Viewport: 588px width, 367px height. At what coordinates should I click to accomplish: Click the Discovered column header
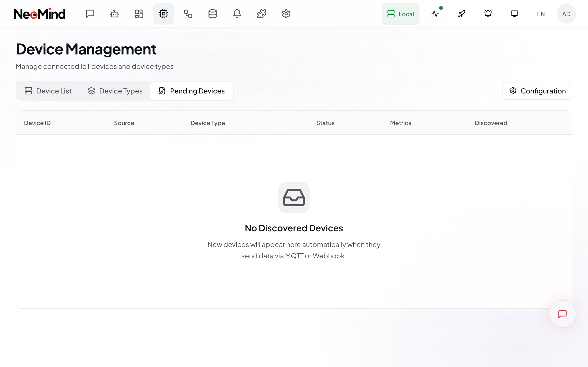tap(491, 123)
